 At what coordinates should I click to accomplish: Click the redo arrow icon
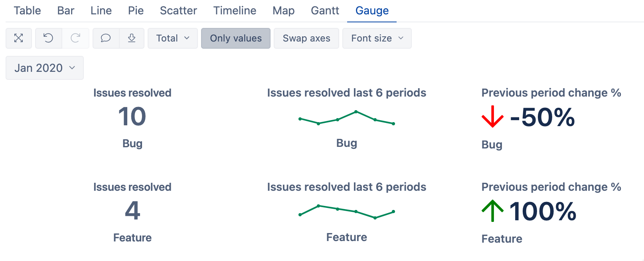pos(75,38)
